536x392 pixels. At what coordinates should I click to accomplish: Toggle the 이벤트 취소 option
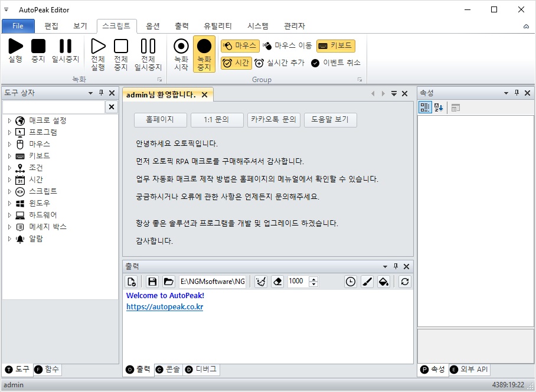(336, 63)
